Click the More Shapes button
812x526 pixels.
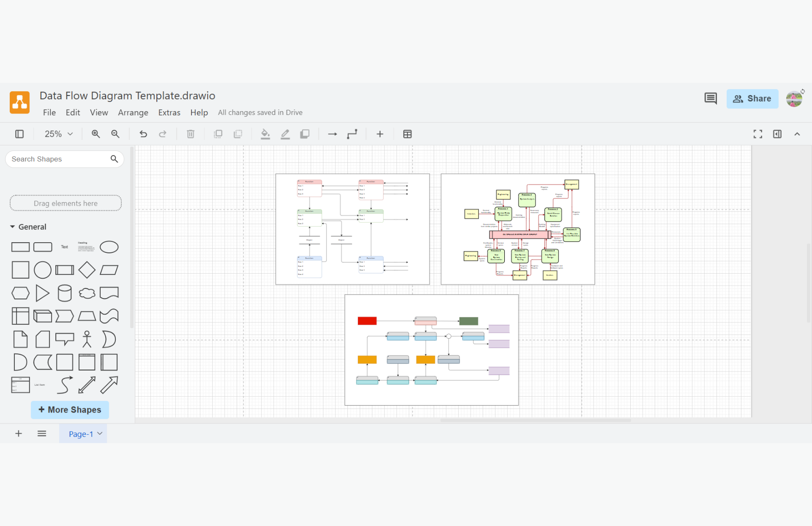click(70, 410)
